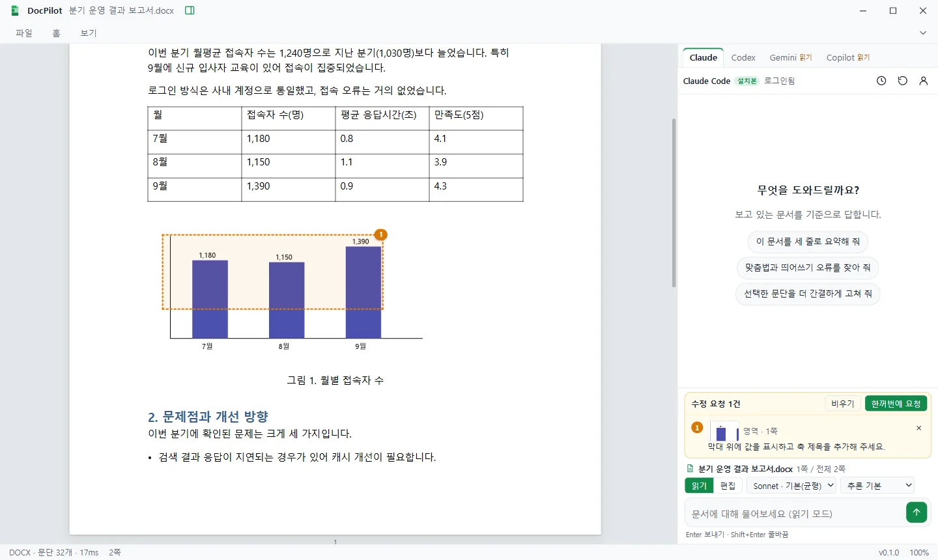Remove the 영역 · 1쪽 edit request
The height and width of the screenshot is (560, 938).
coord(918,428)
